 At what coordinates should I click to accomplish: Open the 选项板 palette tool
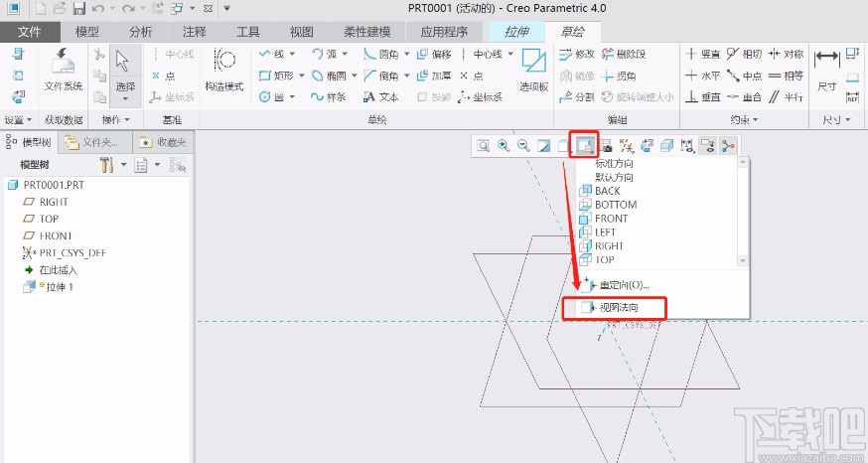(x=533, y=70)
